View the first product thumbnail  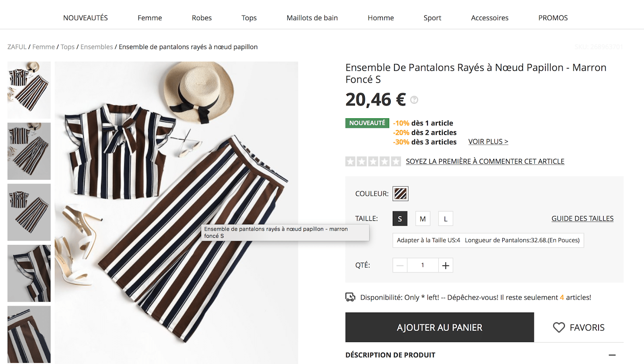pyautogui.click(x=29, y=90)
